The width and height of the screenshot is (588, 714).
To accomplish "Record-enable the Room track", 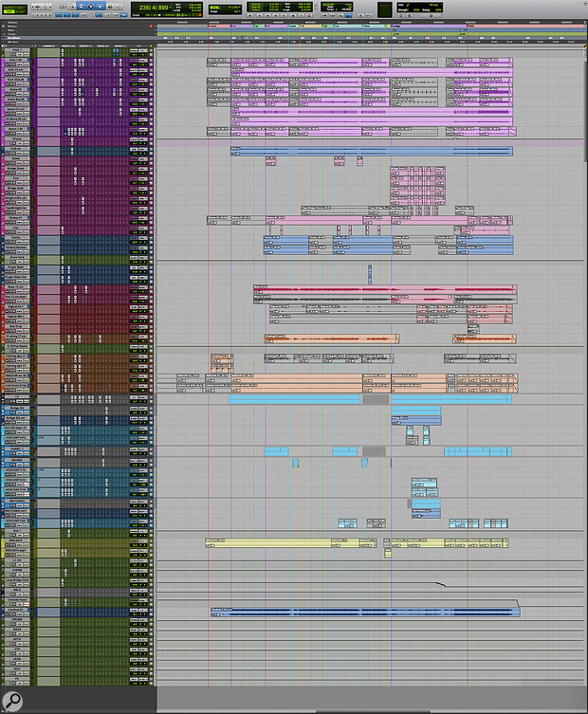I will point(7,134).
